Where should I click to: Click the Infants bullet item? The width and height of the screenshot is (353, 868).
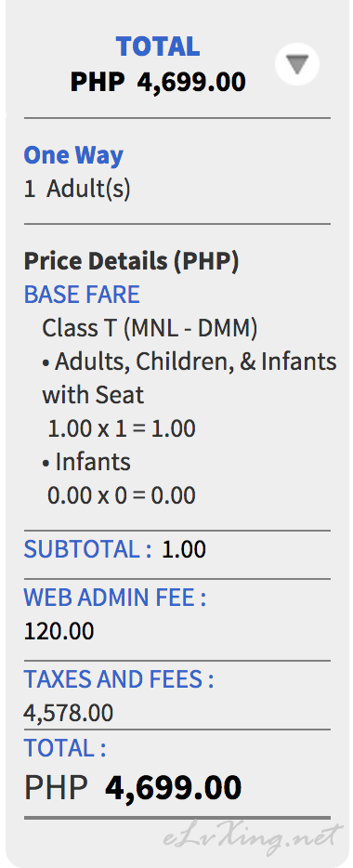point(86,462)
